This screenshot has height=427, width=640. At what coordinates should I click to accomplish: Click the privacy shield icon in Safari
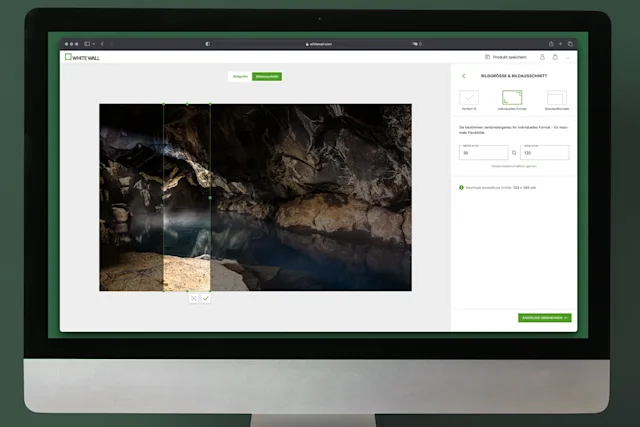tap(208, 44)
